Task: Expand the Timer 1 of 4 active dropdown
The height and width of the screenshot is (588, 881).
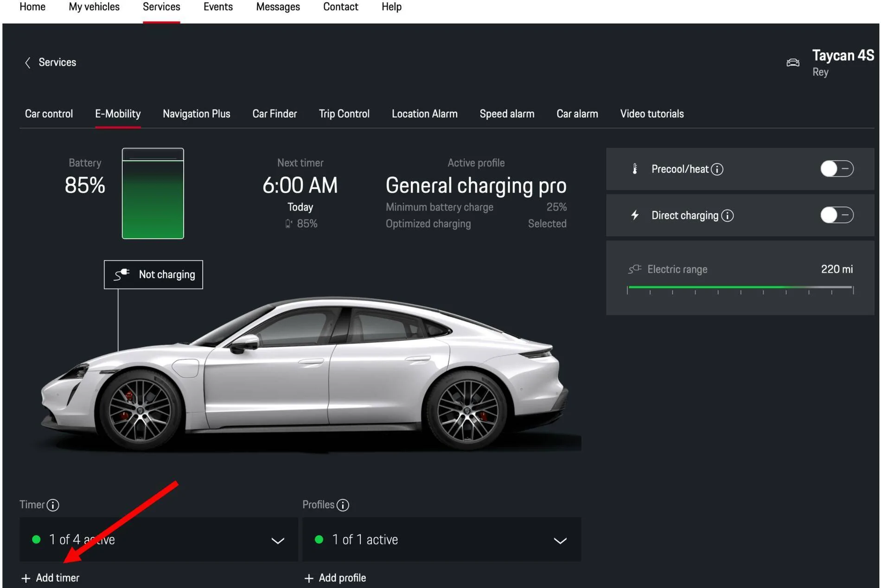Action: [159, 540]
